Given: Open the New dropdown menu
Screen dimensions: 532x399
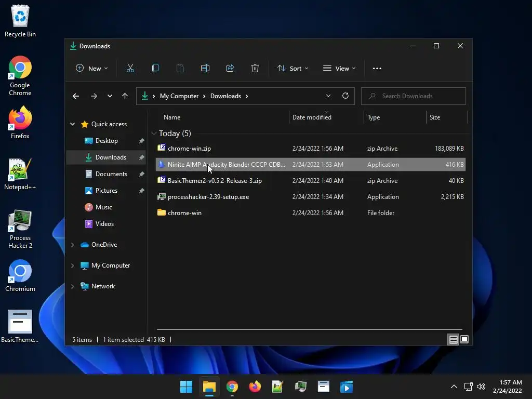Looking at the screenshot, I should click(91, 68).
